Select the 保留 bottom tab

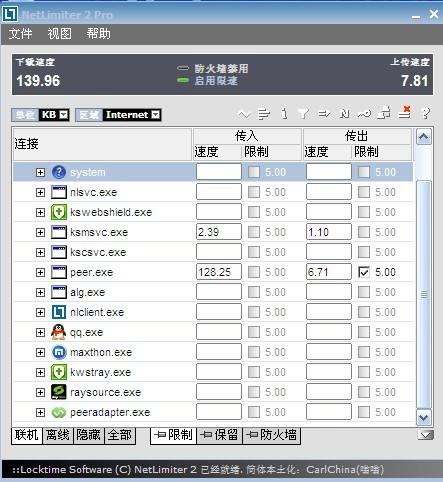(220, 435)
